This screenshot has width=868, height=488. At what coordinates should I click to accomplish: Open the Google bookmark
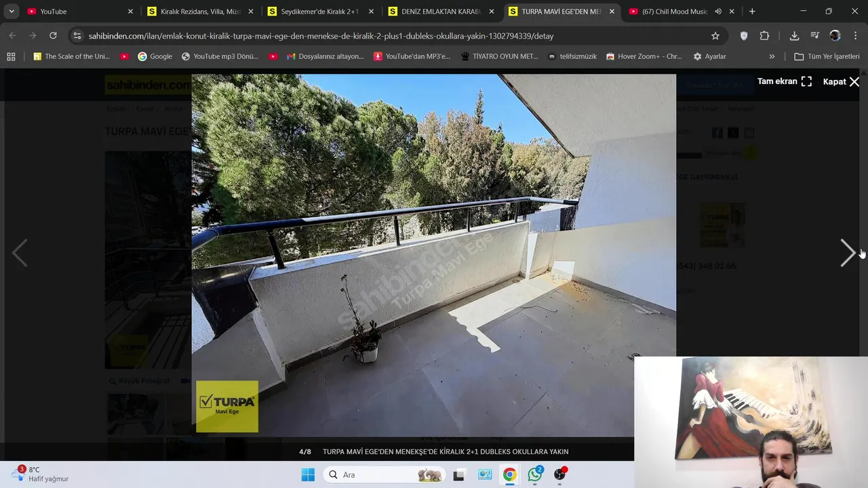tap(155, 56)
